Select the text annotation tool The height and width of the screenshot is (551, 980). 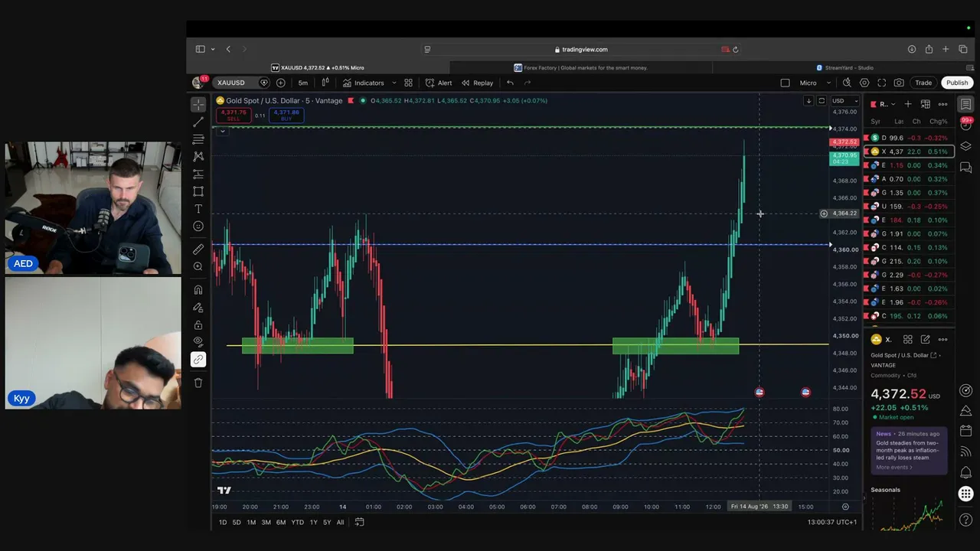pos(198,209)
